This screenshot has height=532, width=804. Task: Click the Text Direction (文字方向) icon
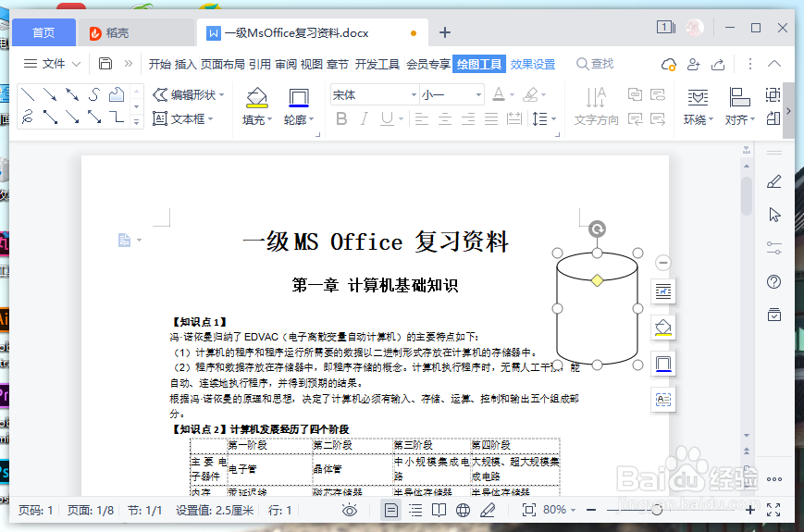596,97
